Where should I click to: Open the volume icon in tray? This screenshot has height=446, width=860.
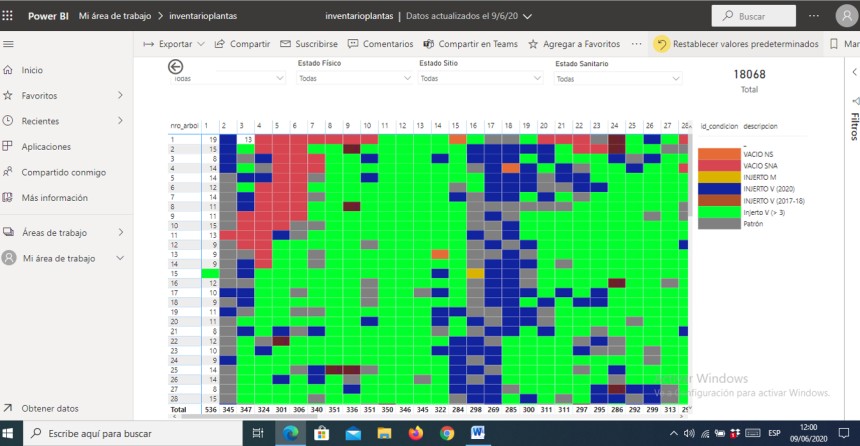click(689, 433)
